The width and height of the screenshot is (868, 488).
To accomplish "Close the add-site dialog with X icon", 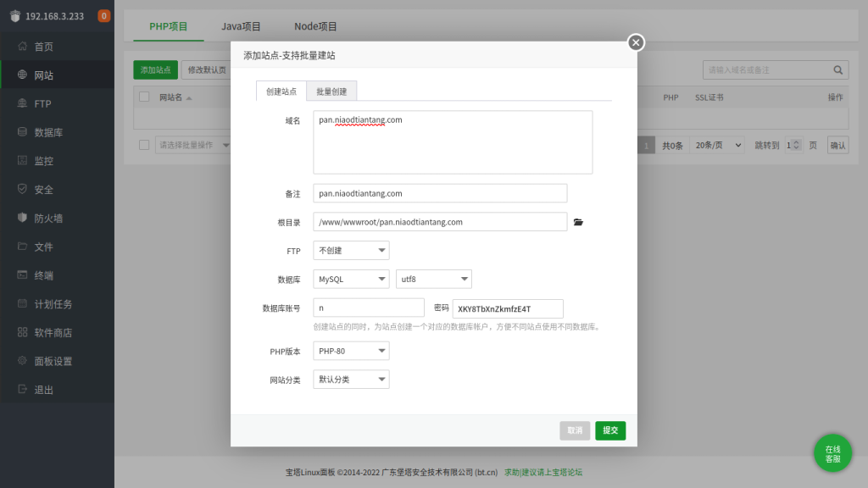I will tap(636, 42).
